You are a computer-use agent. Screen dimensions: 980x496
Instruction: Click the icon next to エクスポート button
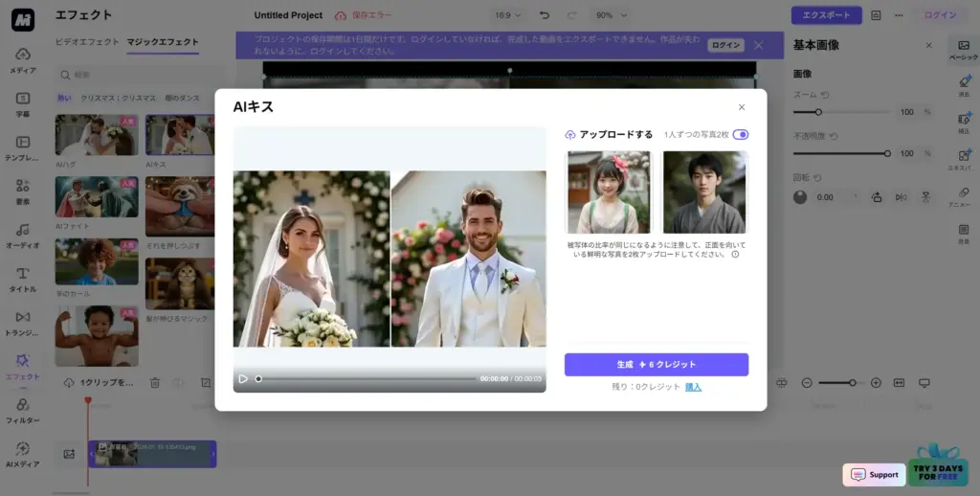pos(876,15)
